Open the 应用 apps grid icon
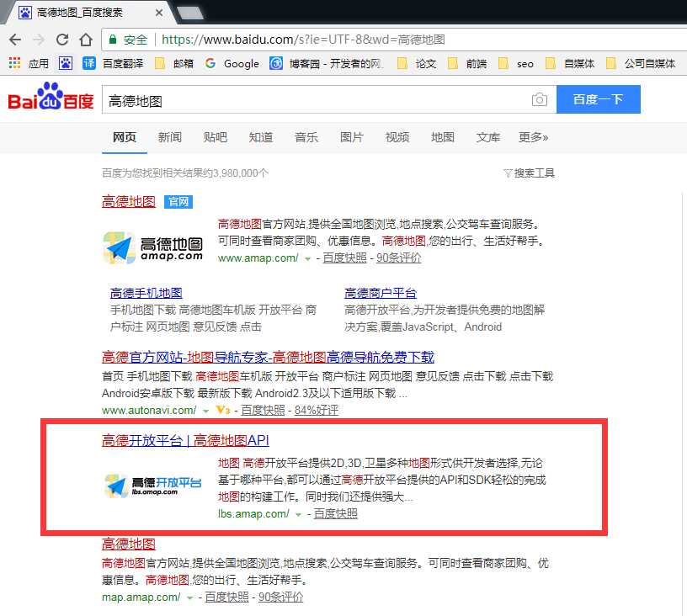 pos(14,63)
